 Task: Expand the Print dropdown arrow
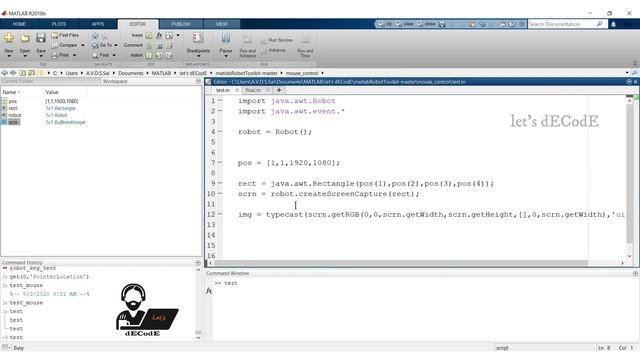tap(74, 55)
